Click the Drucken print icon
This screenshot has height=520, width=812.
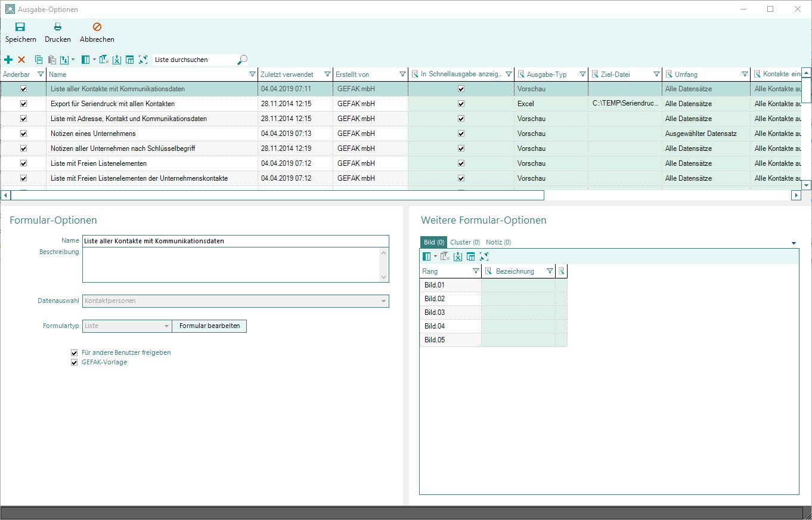(58, 27)
